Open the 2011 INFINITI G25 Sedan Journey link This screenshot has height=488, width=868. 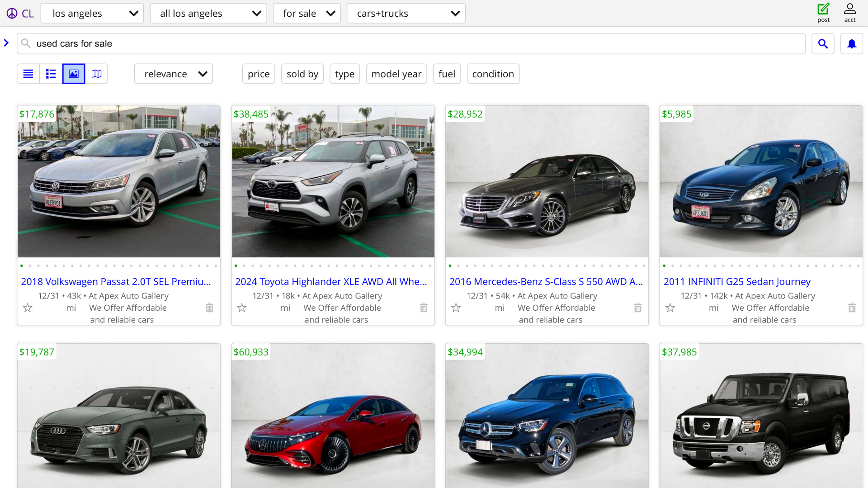click(737, 281)
